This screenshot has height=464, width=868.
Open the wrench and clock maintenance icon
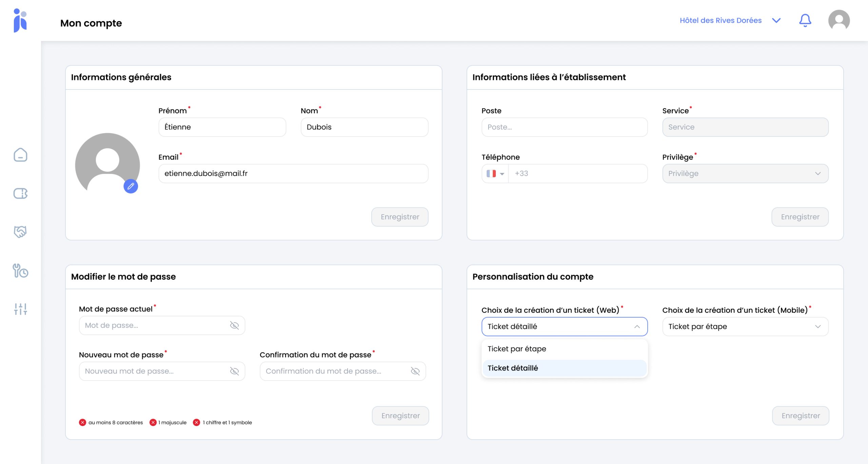point(20,271)
